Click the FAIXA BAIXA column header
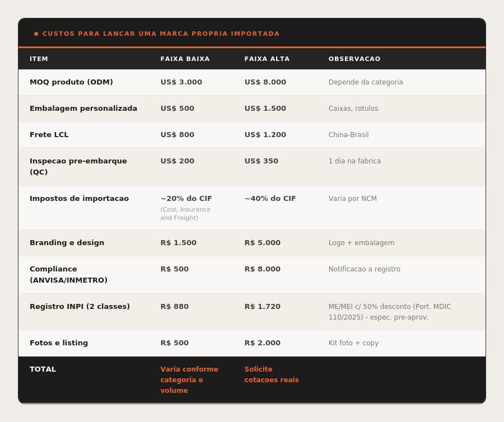This screenshot has height=422, width=504. pos(185,59)
